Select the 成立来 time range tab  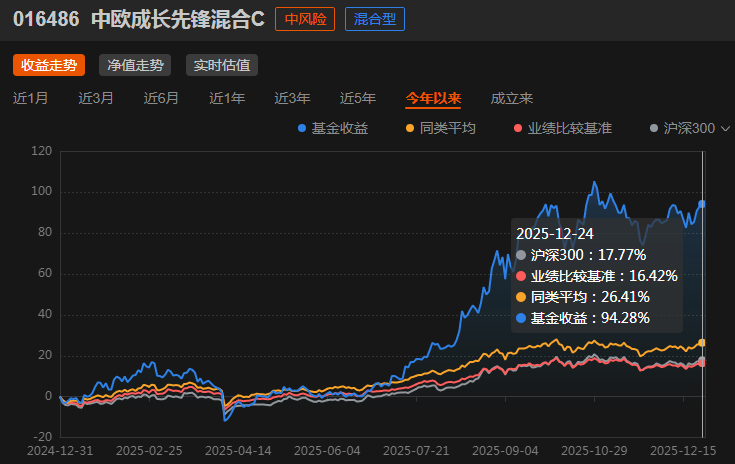(511, 98)
